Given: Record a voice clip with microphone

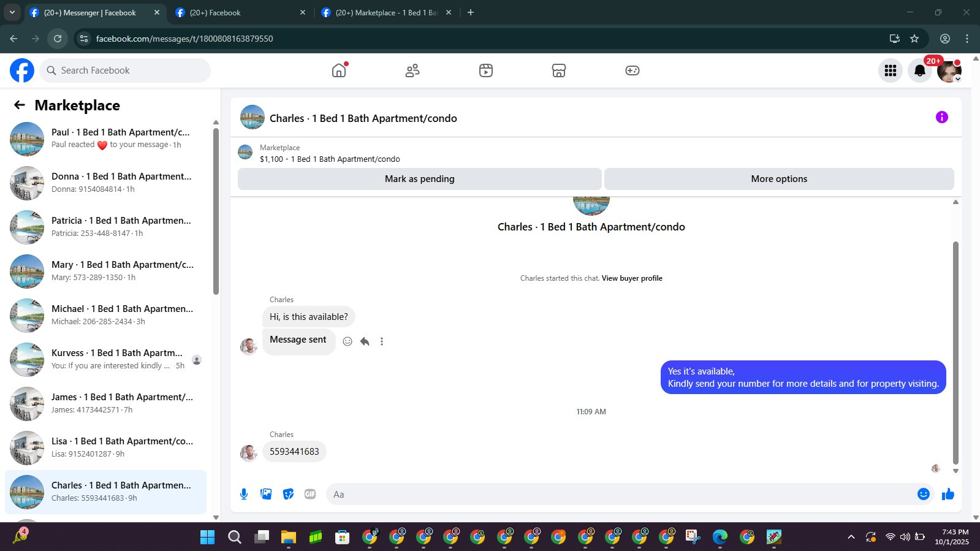Looking at the screenshot, I should [x=244, y=494].
